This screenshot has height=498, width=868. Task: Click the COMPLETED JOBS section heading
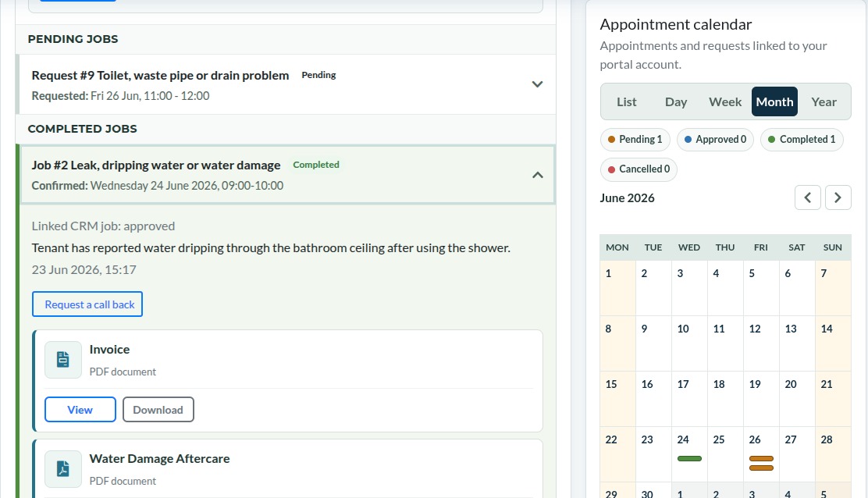[x=83, y=129]
